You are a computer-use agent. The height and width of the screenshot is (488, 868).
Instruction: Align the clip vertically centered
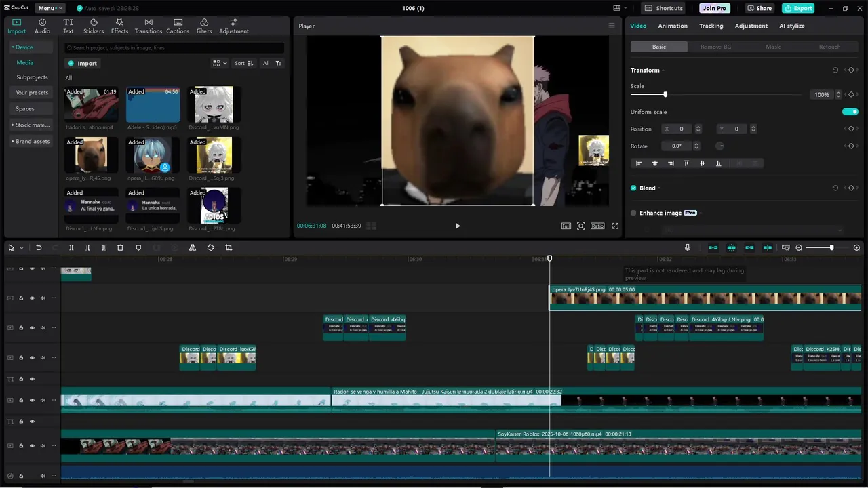tap(702, 163)
